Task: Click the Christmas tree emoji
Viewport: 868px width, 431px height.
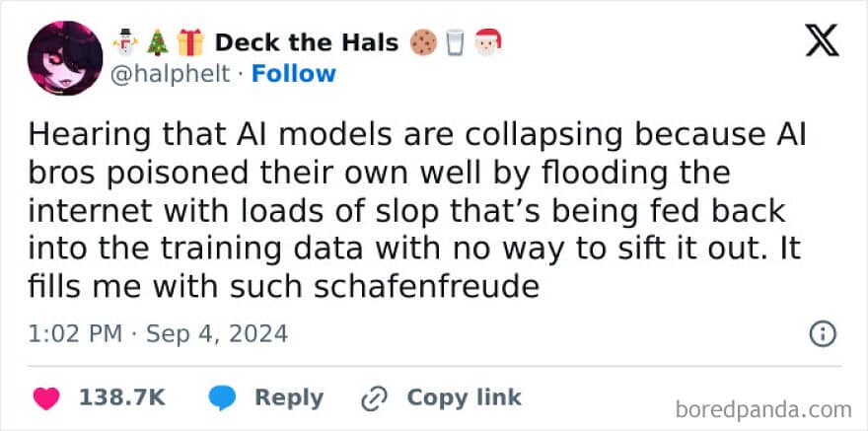Action: pos(156,42)
